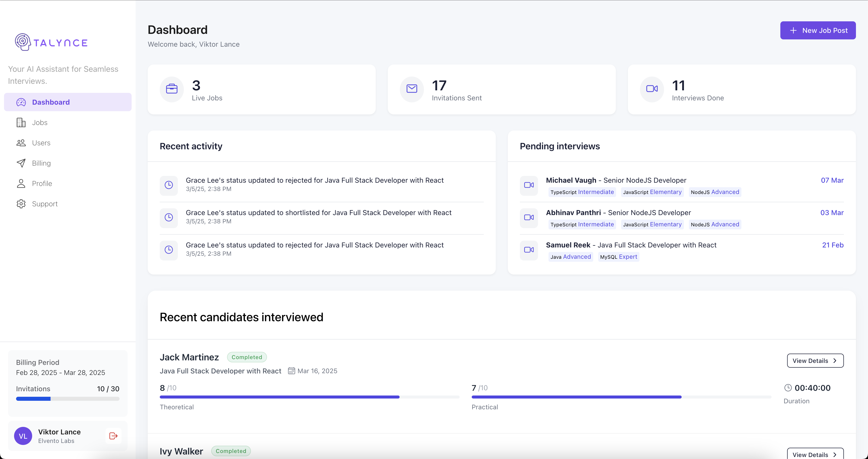View Details for Ivy Walker

(815, 454)
